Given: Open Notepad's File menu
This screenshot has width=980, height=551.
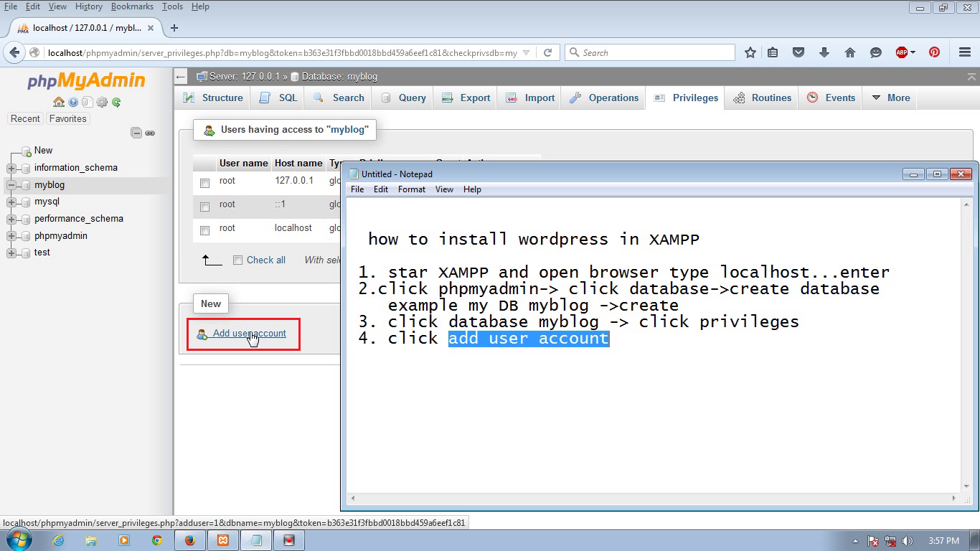Looking at the screenshot, I should coord(357,189).
